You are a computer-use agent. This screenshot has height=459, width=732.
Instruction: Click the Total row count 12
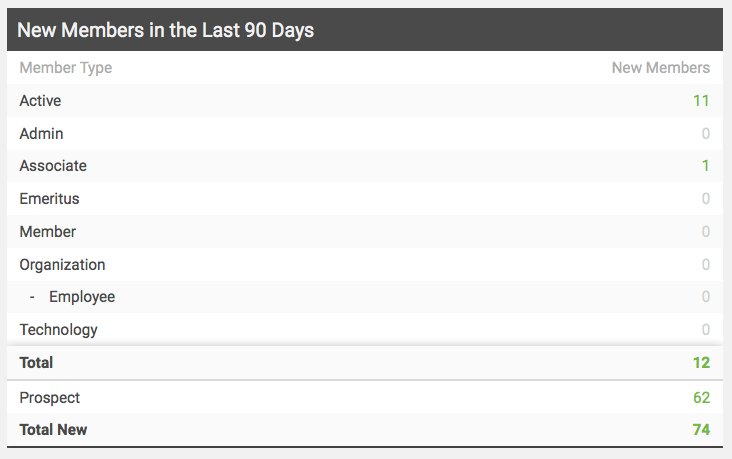tap(701, 362)
